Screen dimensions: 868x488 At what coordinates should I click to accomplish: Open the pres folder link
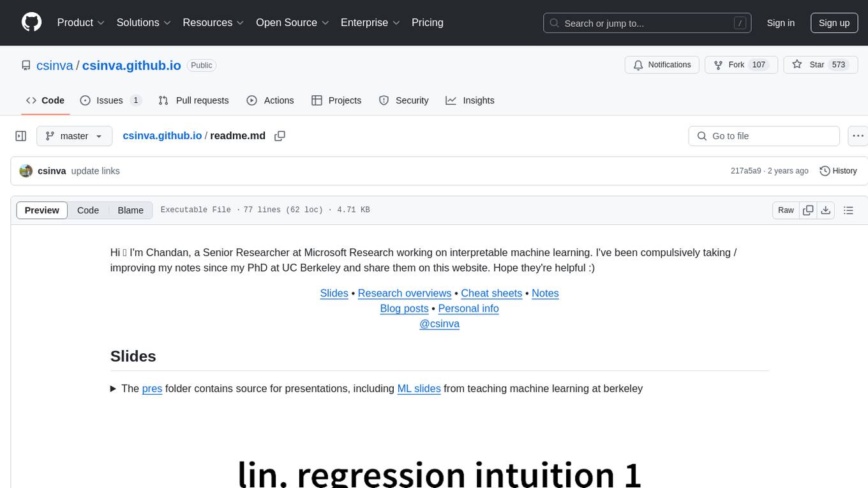[152, 388]
